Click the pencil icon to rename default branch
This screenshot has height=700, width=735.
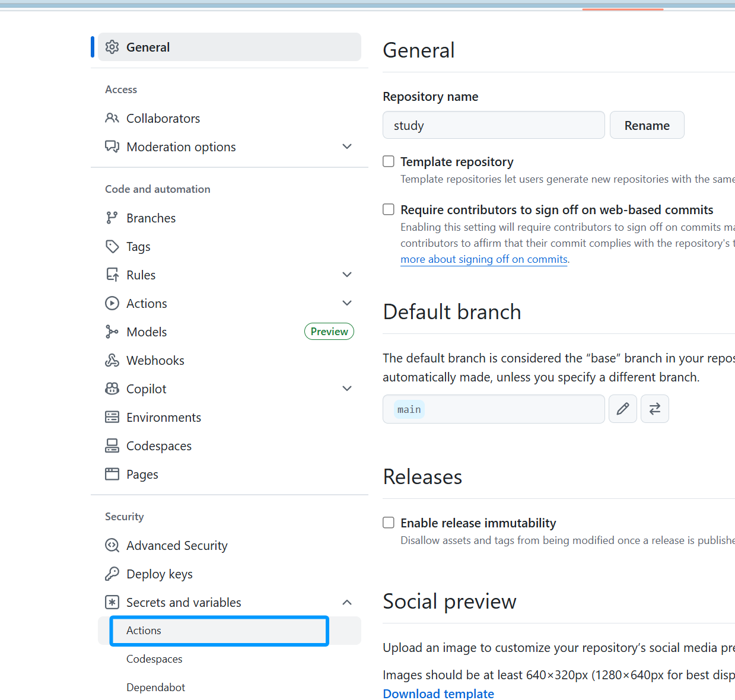[x=622, y=409]
